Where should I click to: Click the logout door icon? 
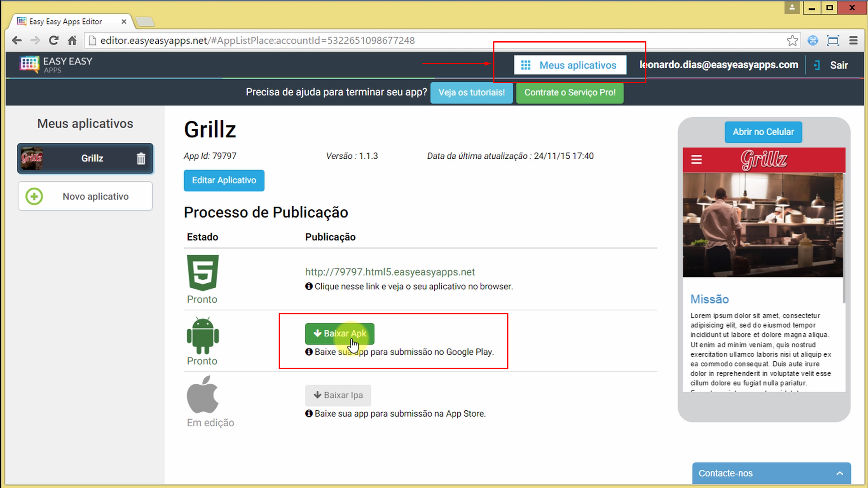click(817, 65)
